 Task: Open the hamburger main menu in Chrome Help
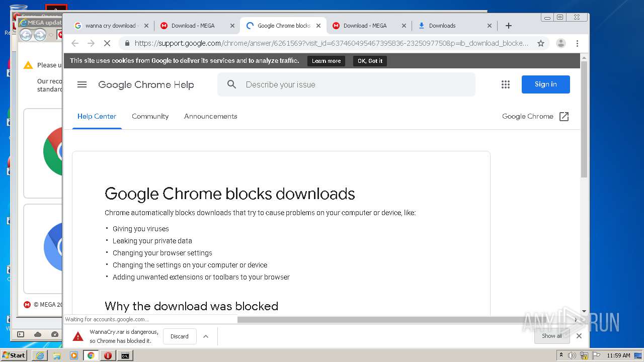[82, 84]
